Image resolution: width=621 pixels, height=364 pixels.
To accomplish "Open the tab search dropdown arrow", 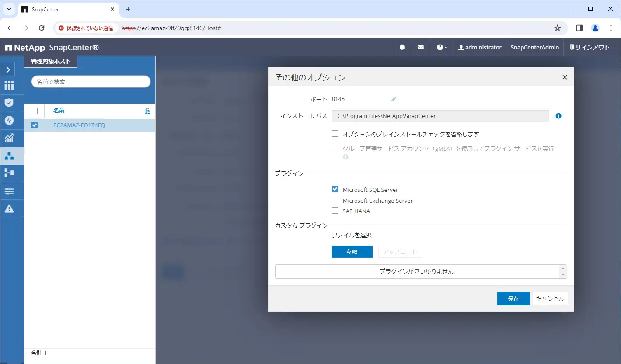I will tap(9, 9).
